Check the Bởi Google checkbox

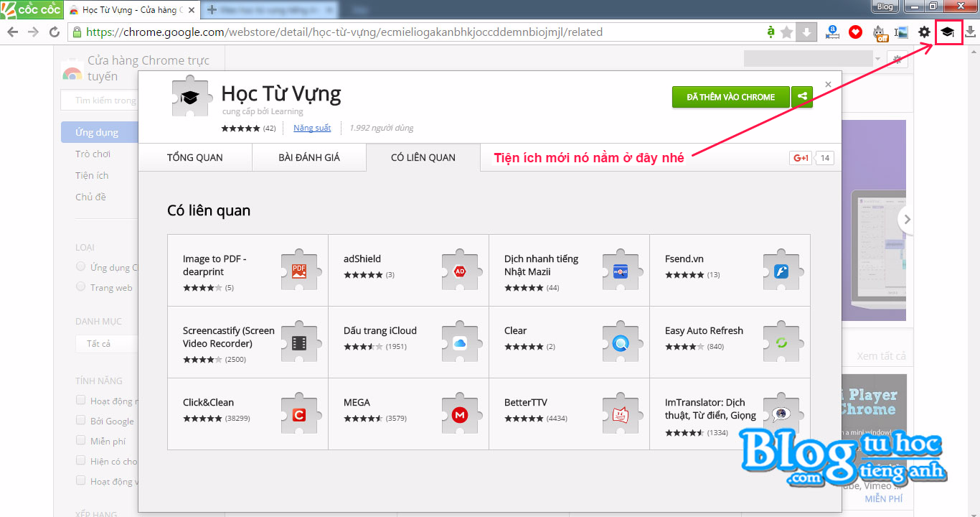point(81,421)
